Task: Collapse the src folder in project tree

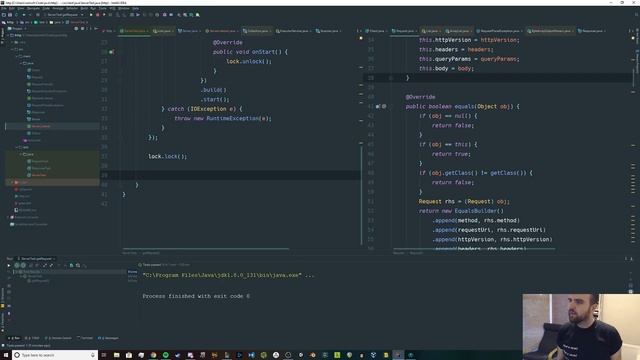Action: (x=12, y=49)
